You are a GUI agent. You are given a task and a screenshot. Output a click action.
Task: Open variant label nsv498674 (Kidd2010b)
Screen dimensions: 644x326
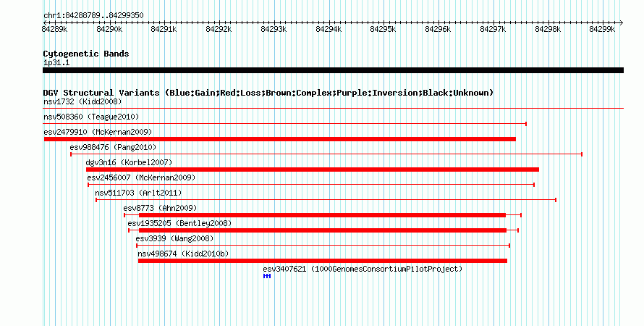click(183, 254)
